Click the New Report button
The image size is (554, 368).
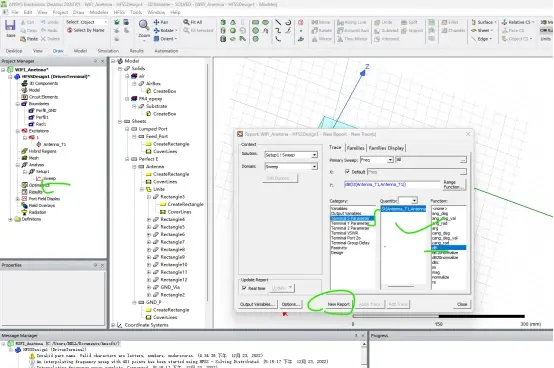338,304
